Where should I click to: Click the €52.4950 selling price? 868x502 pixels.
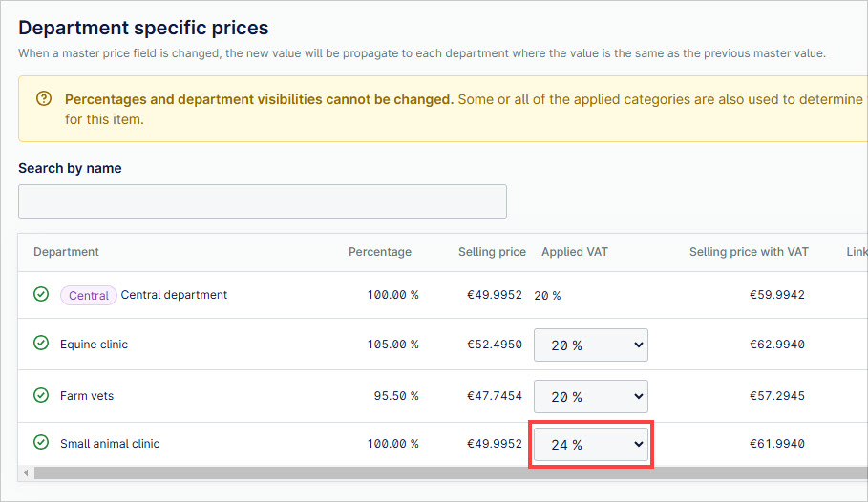pyautogui.click(x=495, y=345)
